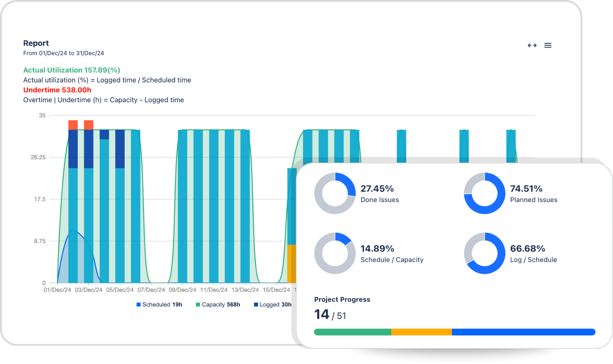This screenshot has width=613, height=364.
Task: Select the Report title heading
Action: 36,43
